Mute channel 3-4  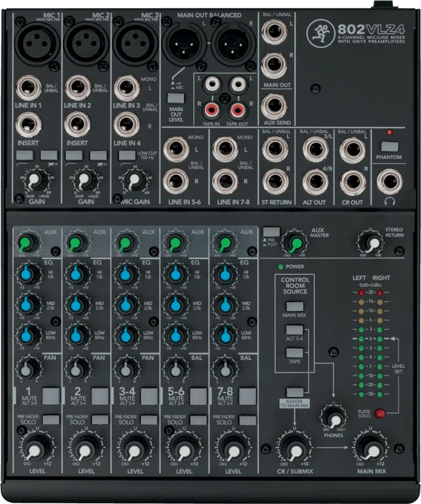150,396
